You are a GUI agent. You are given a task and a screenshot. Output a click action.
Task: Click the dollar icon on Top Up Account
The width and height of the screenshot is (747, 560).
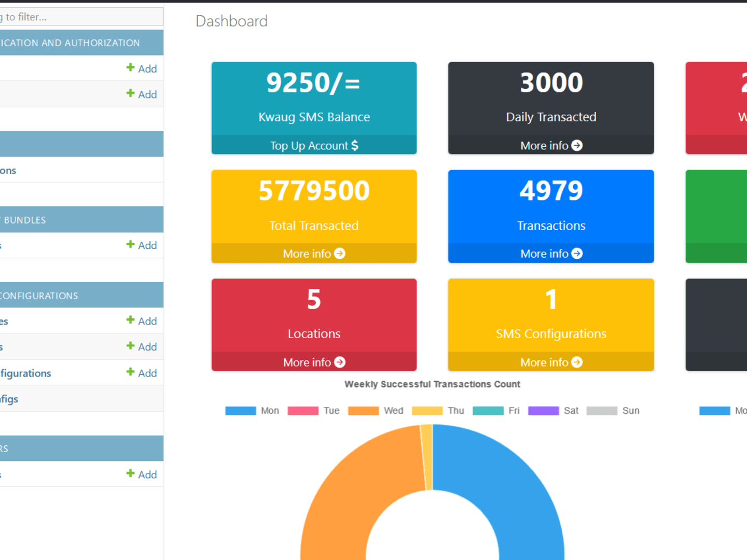pos(355,145)
